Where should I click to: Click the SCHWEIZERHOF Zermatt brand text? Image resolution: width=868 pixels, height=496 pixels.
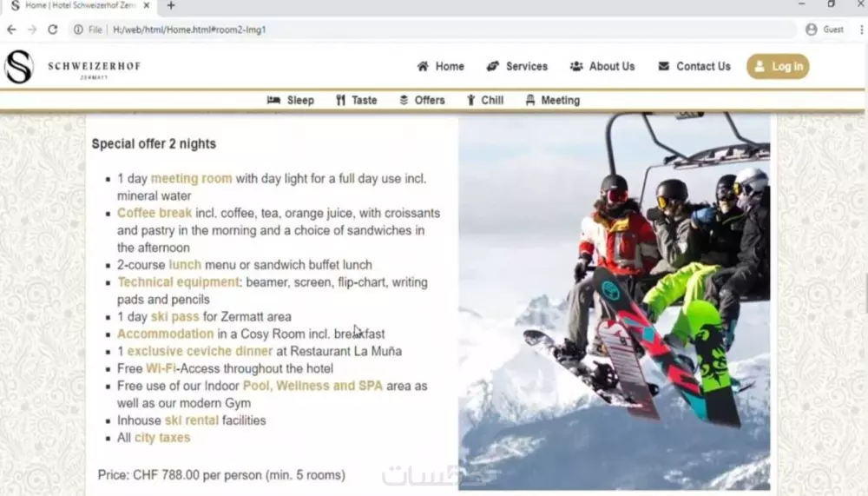click(x=94, y=69)
